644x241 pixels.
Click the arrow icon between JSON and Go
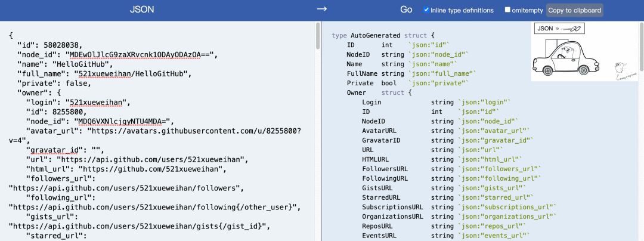click(321, 10)
